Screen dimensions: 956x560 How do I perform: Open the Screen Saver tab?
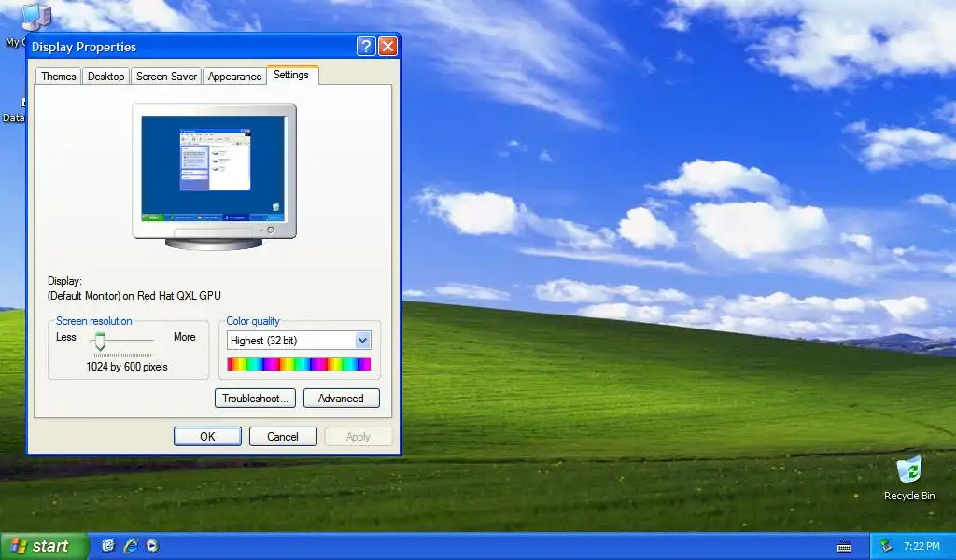pos(166,77)
